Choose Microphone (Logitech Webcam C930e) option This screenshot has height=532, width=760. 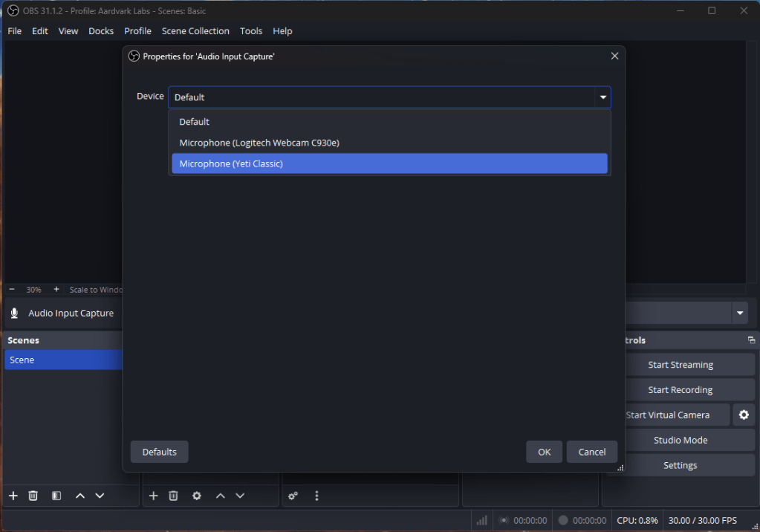click(x=389, y=143)
